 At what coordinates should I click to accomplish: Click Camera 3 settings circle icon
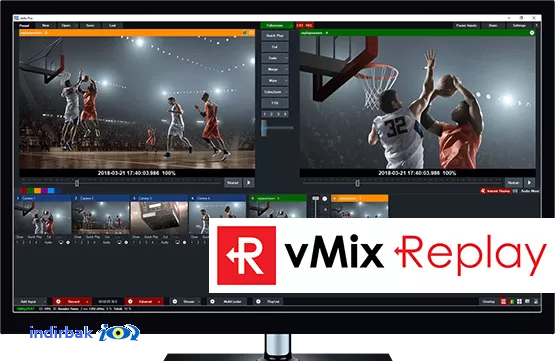(184, 242)
